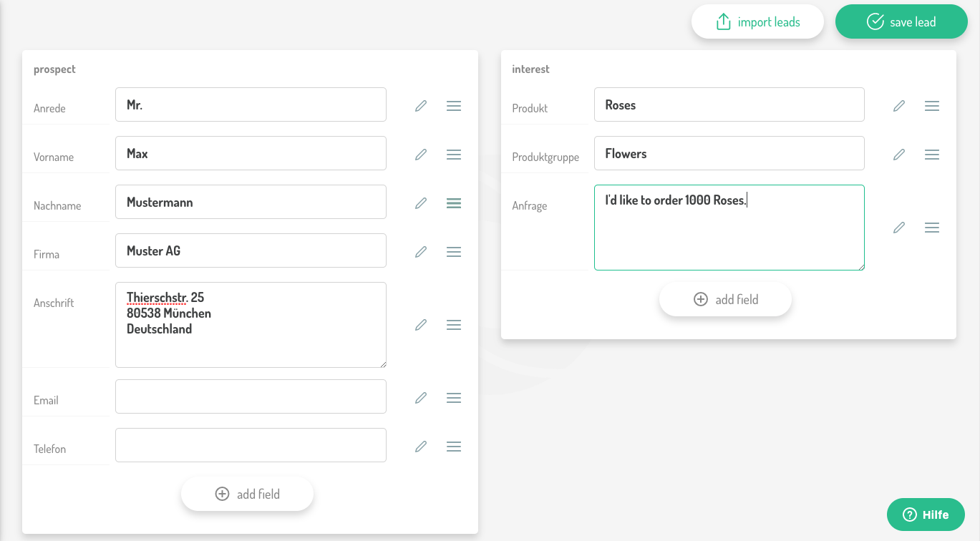Open the Hilfe help widget
Screen dimensions: 980x541
926,515
